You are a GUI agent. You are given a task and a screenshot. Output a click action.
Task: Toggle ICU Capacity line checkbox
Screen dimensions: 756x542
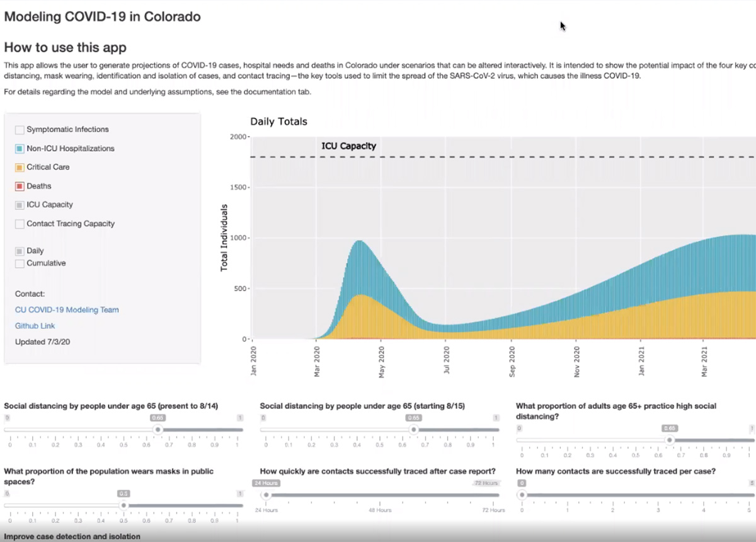[x=20, y=205]
